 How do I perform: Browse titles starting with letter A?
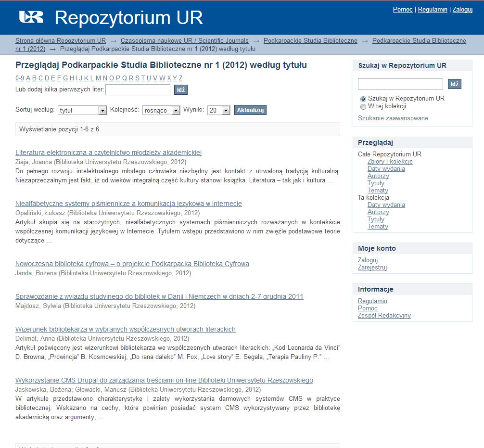tap(28, 78)
